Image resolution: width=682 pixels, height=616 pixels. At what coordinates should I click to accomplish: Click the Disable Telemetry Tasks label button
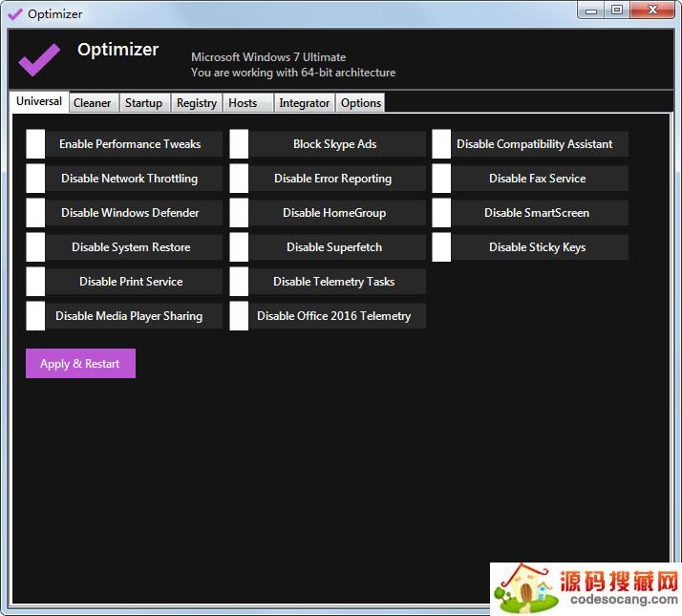tap(337, 282)
